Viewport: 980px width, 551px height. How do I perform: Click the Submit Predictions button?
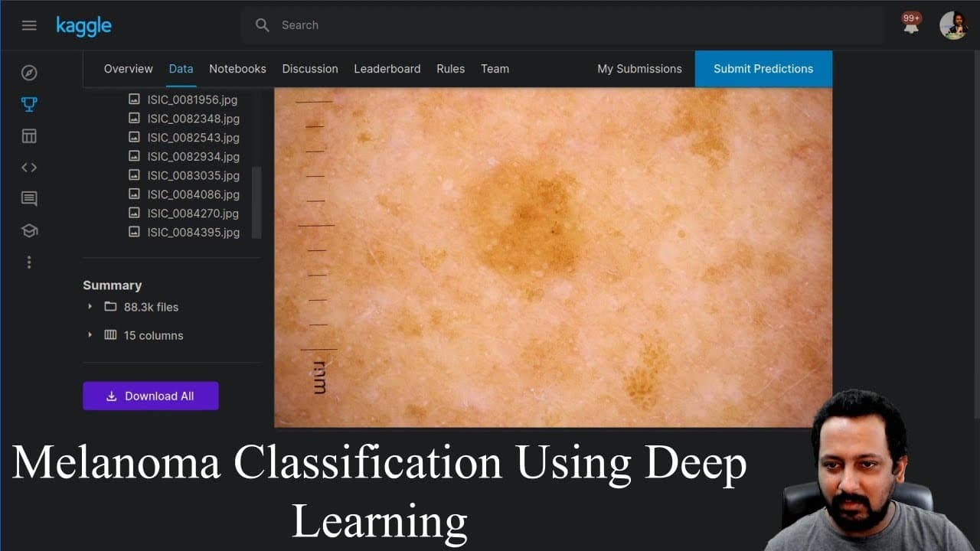click(763, 69)
